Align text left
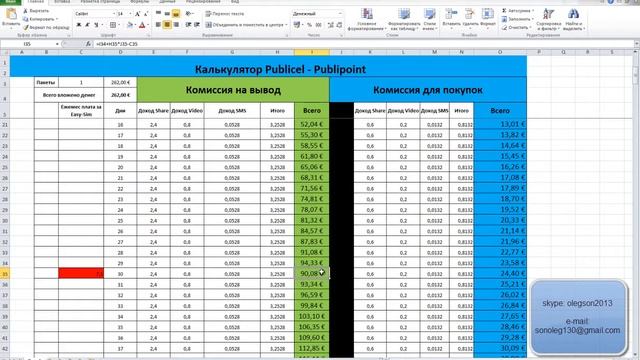Viewport: 640px width, 360px height. coord(158,25)
